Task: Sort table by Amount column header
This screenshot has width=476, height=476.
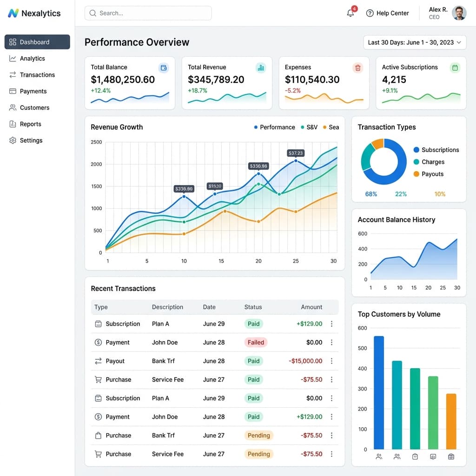Action: click(311, 307)
